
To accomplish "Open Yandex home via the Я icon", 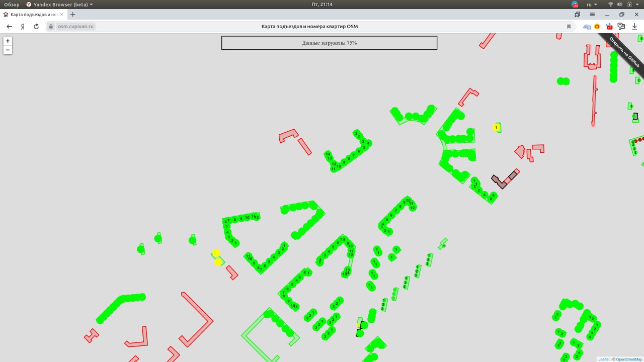I will (x=23, y=26).
